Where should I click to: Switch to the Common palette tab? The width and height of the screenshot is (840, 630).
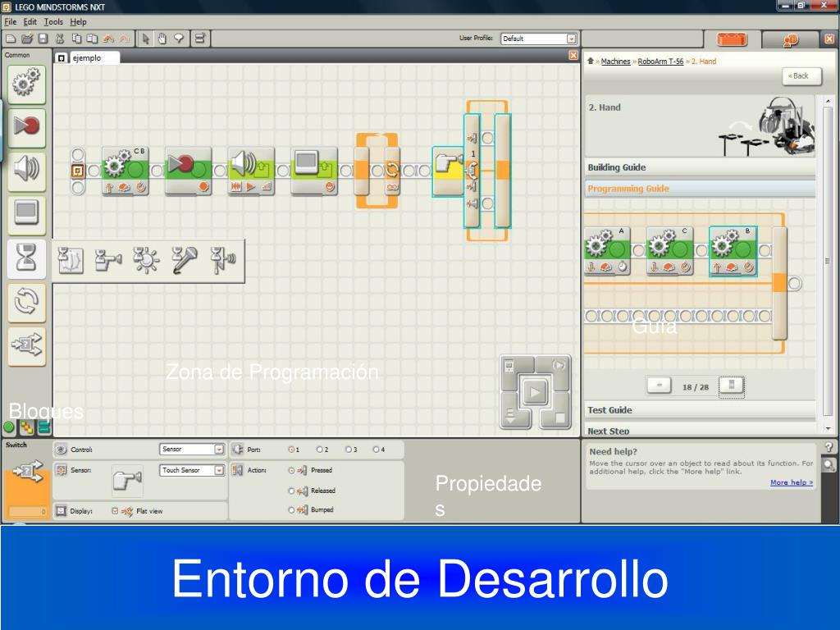coord(8,427)
